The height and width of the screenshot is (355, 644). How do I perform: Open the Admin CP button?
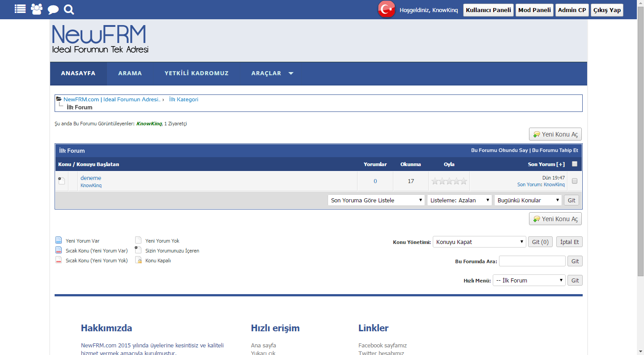coord(572,10)
